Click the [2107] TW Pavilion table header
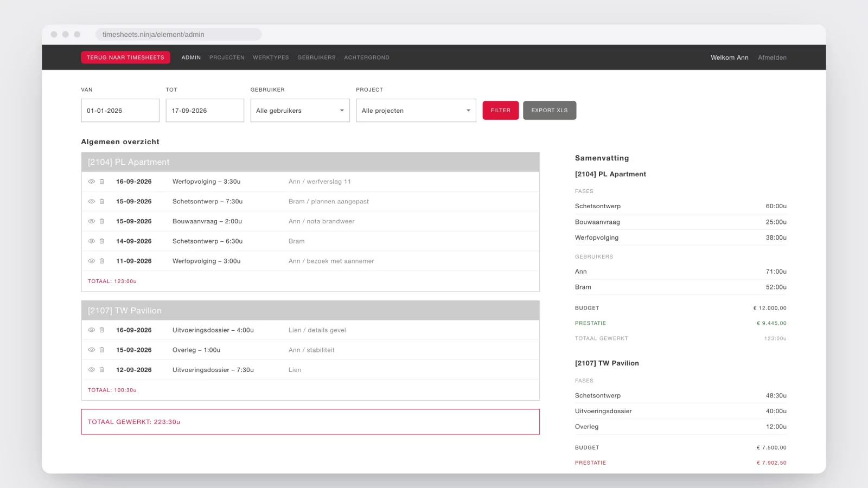The width and height of the screenshot is (868, 488). coord(310,311)
